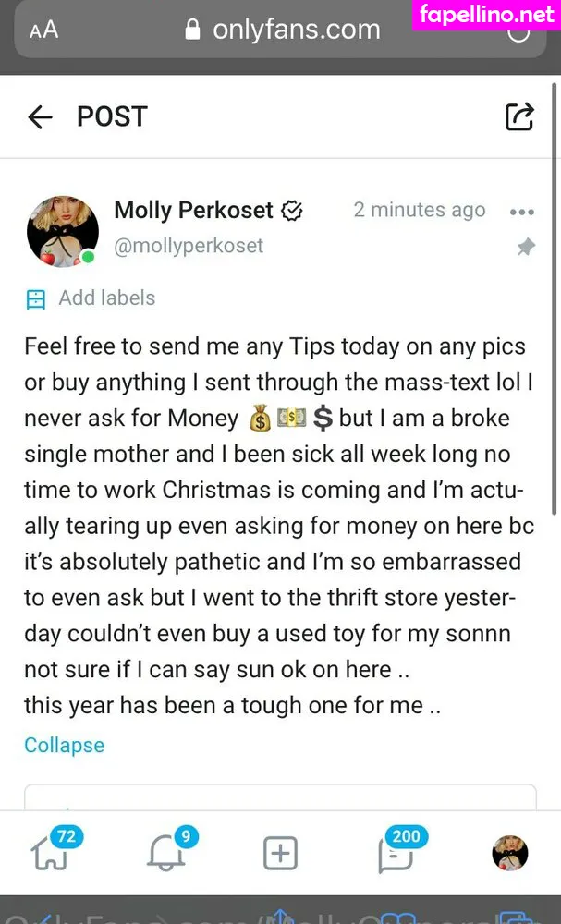Open the home feed icon with 72 badge
561x924 pixels.
point(51,852)
